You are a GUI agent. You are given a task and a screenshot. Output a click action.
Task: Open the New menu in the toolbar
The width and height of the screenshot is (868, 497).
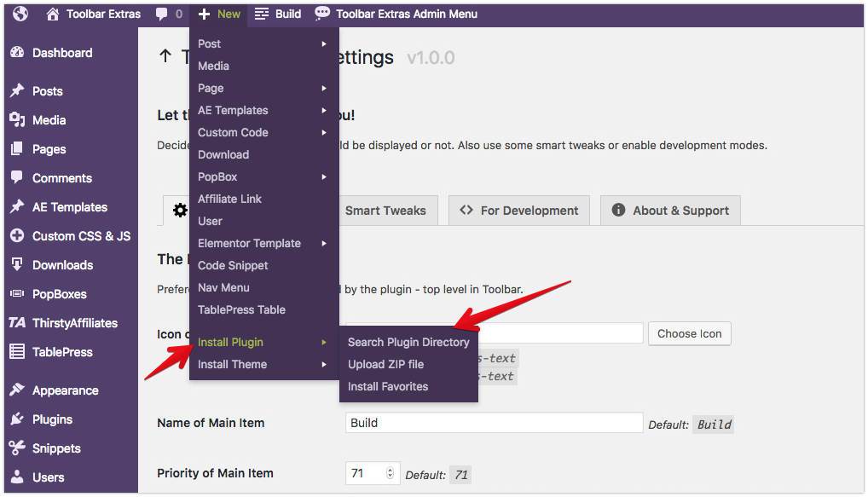tap(219, 14)
